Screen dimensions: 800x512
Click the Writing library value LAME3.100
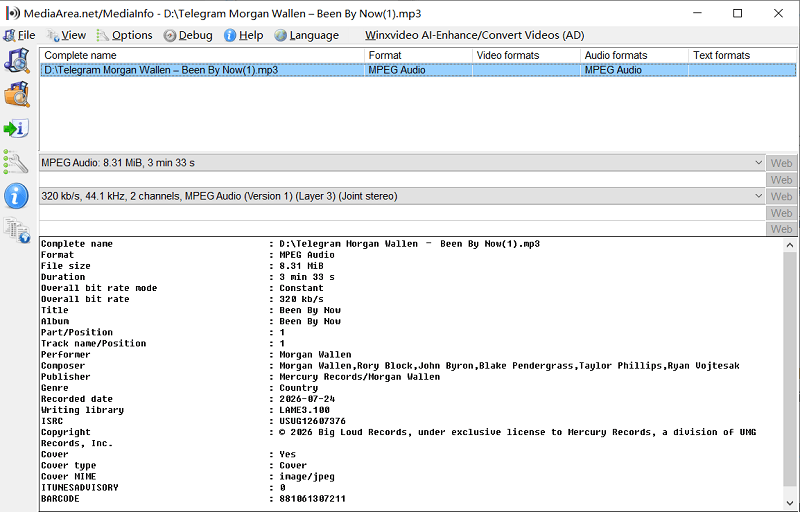304,410
